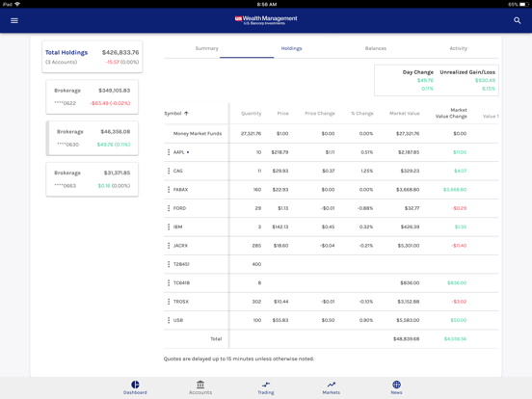Viewport: 532px width, 399px height.
Task: Open the AAPL row options menu
Action: tap(169, 152)
